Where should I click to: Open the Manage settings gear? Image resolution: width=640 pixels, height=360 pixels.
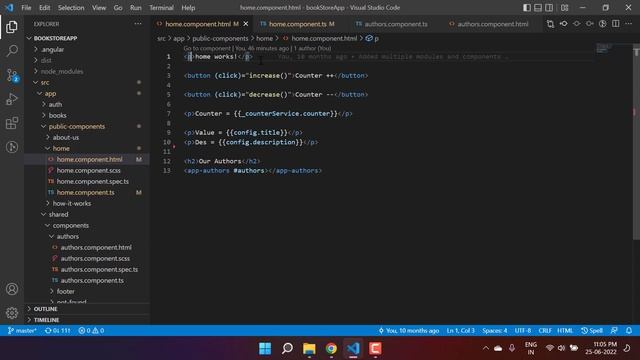[12, 313]
